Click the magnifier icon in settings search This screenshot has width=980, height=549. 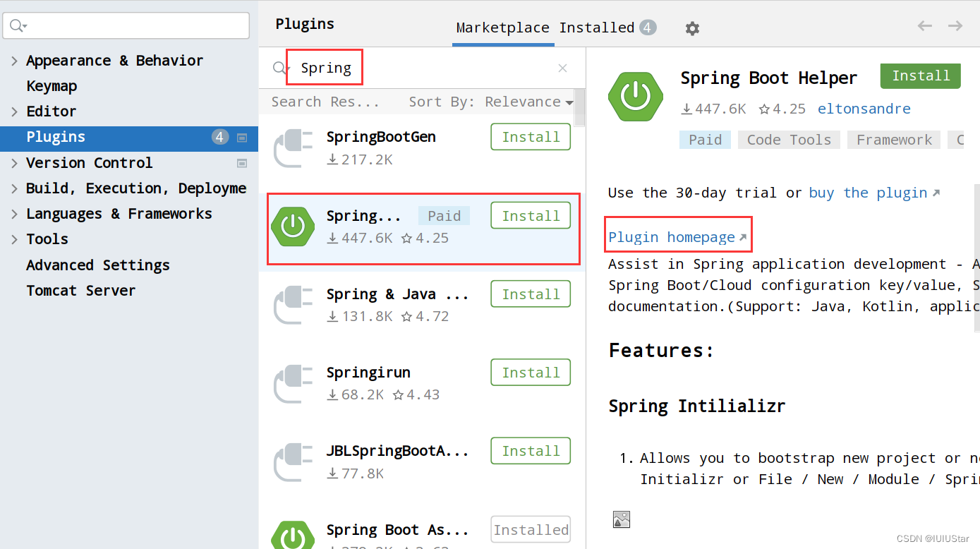[x=16, y=25]
